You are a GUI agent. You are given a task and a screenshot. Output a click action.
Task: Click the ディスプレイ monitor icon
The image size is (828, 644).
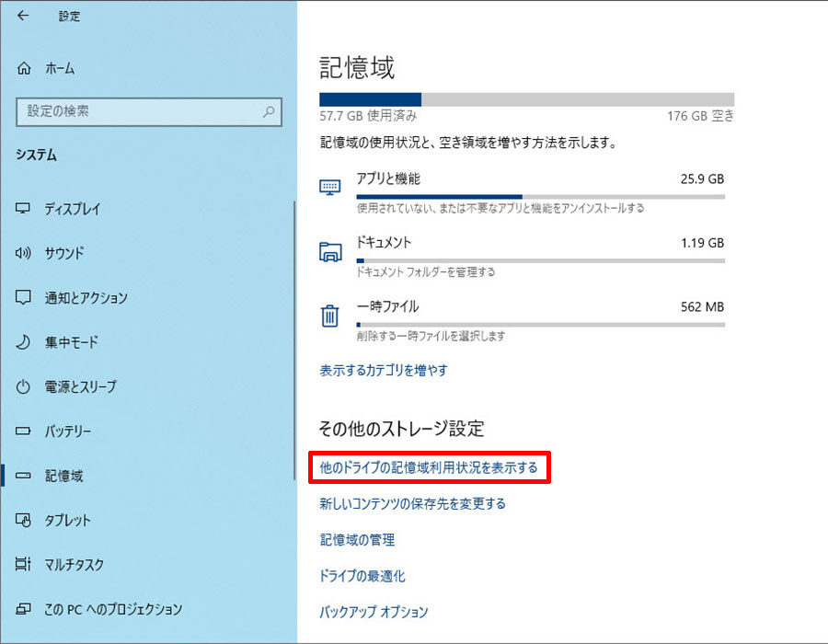24,209
